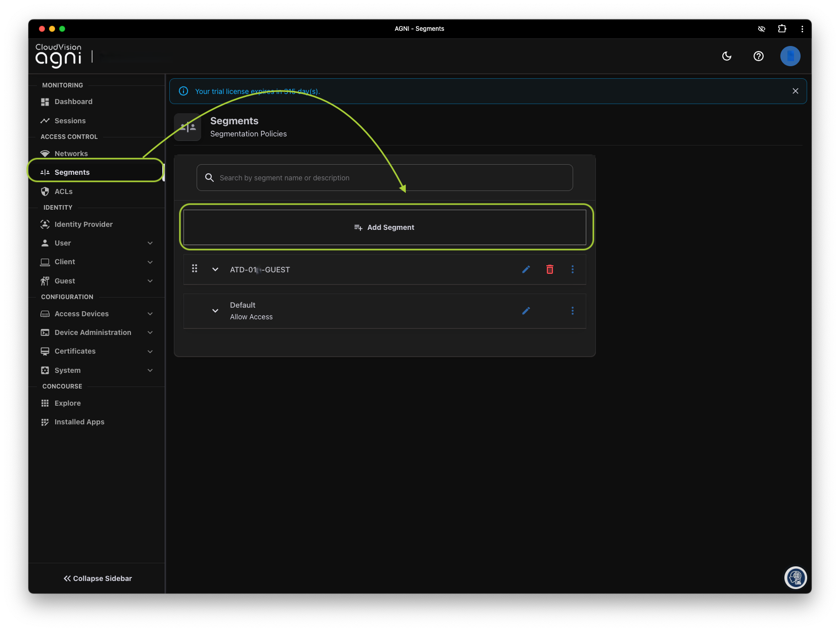Click the Add Segment button
840x631 pixels.
[x=384, y=227]
